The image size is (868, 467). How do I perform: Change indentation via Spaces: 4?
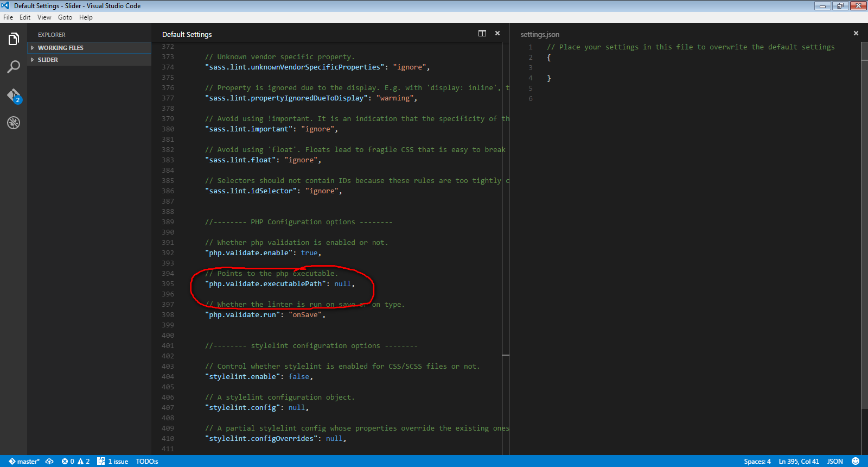(757, 462)
